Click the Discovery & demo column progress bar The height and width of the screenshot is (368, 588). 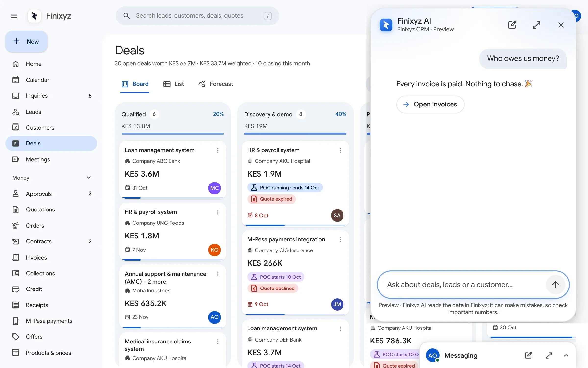(295, 134)
